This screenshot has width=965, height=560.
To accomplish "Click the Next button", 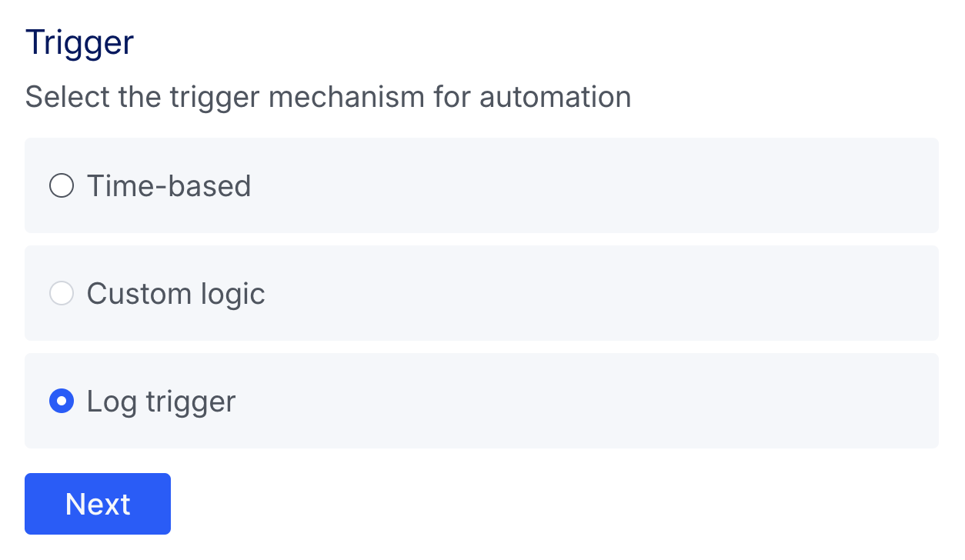I will pyautogui.click(x=98, y=504).
